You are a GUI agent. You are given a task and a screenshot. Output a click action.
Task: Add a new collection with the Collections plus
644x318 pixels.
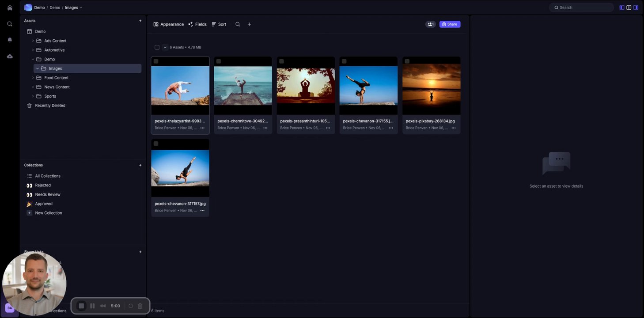click(x=140, y=165)
